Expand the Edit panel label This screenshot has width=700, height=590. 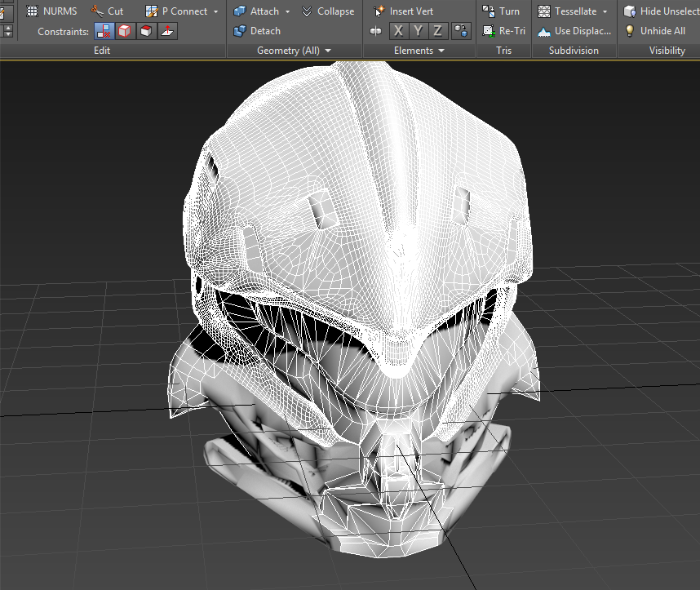click(102, 51)
